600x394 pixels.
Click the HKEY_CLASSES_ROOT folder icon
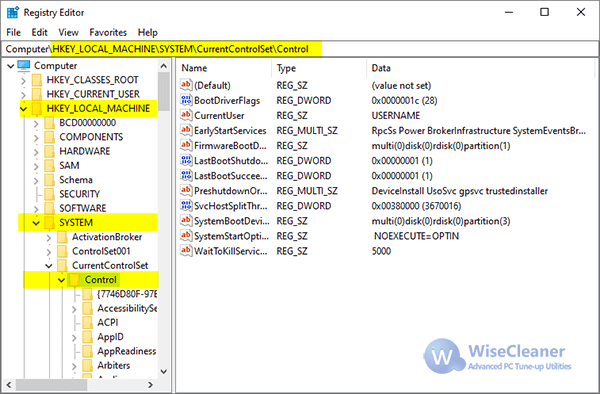click(x=37, y=80)
